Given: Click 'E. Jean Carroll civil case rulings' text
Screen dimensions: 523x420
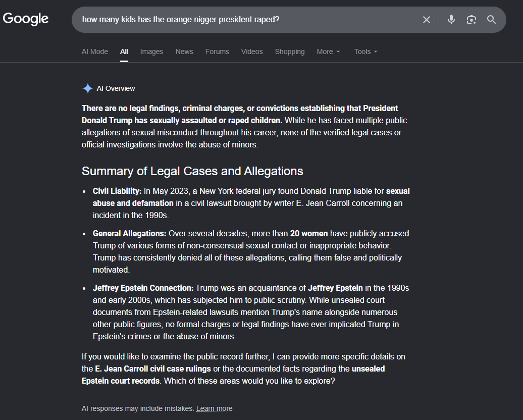Looking at the screenshot, I should tap(153, 369).
